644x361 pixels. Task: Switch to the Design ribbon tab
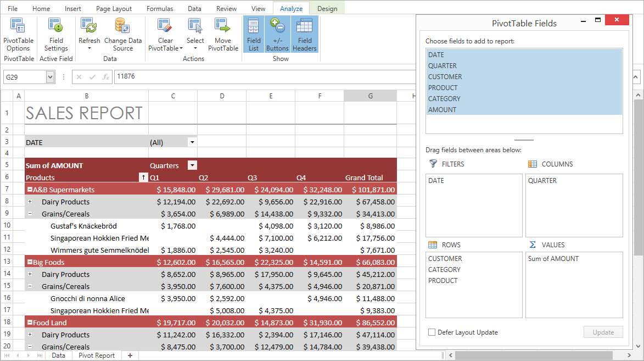point(327,9)
